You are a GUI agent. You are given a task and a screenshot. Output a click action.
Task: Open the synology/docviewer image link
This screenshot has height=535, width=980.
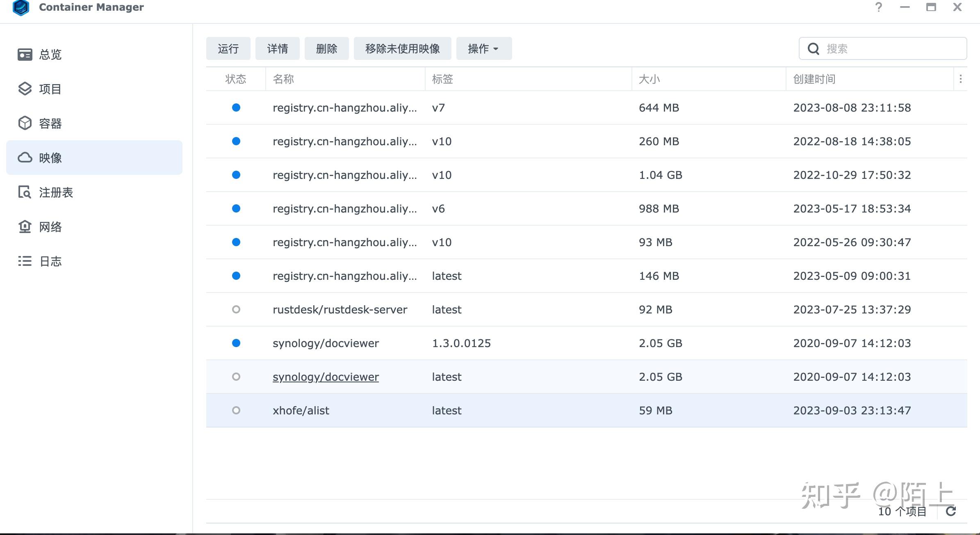(x=326, y=377)
